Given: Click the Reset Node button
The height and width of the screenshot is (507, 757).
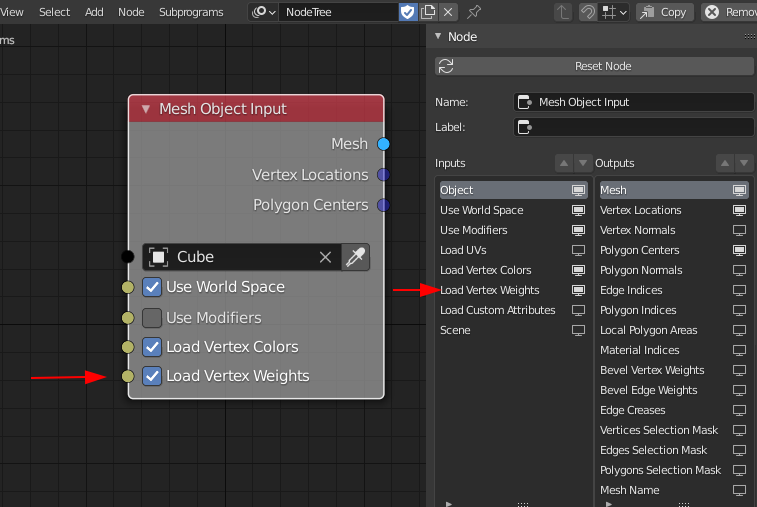Looking at the screenshot, I should coord(594,66).
